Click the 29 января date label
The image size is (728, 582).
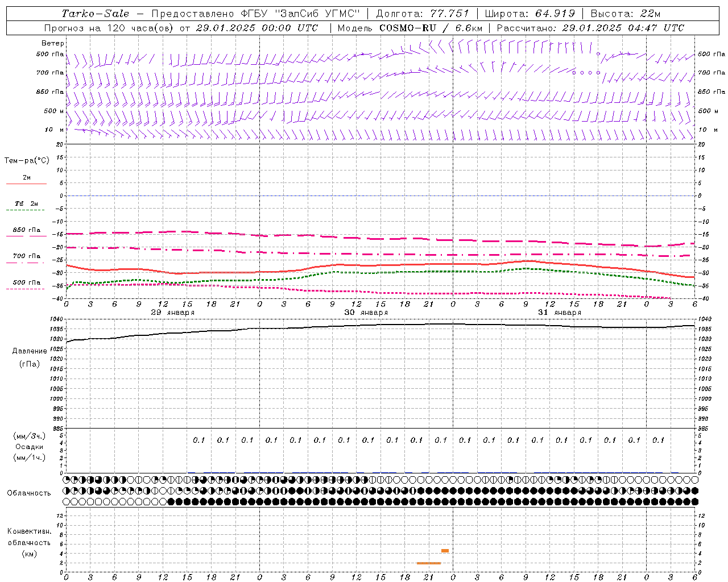(173, 313)
